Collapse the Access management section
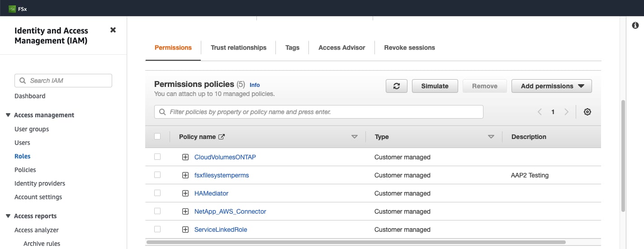Screen dimensions: 644x249 (x=8, y=115)
